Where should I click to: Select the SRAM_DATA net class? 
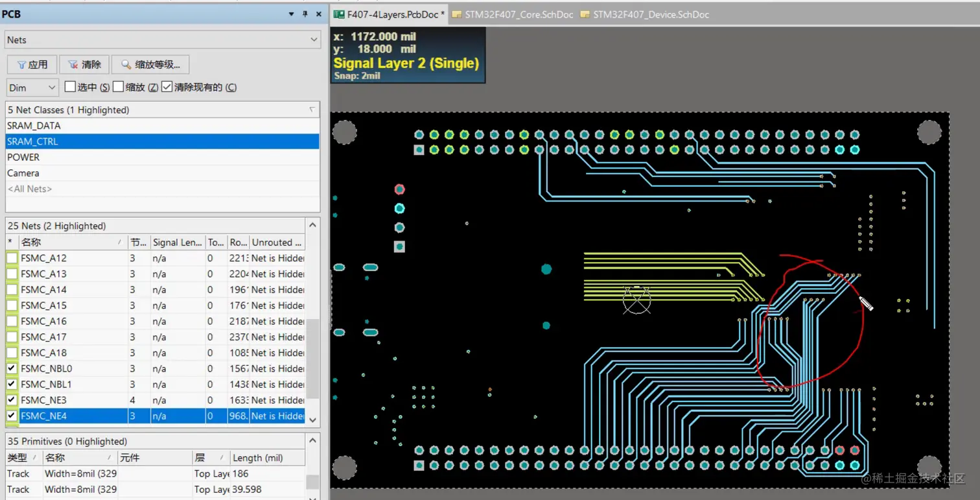pos(34,126)
